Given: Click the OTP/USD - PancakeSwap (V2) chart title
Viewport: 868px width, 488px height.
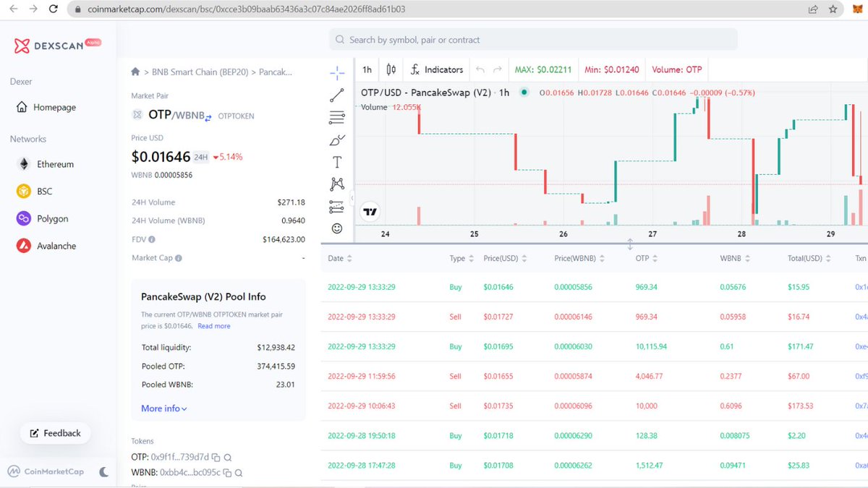Looking at the screenshot, I should 435,93.
